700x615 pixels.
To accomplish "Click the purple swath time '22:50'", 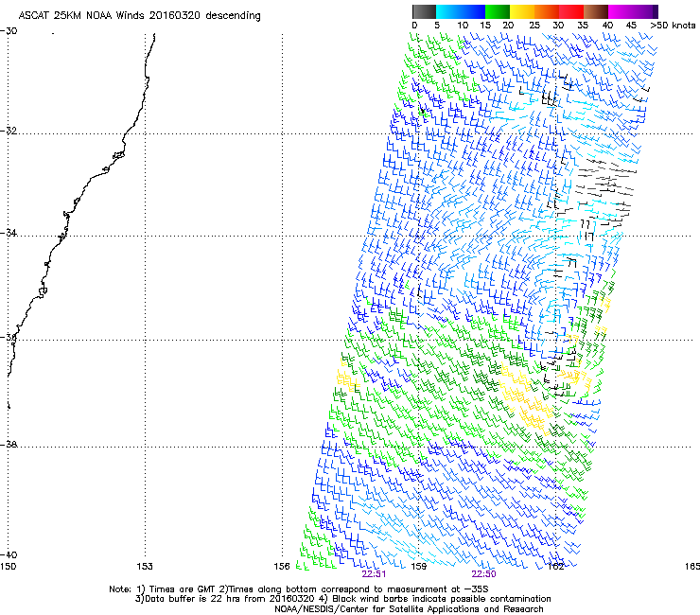I will 484,574.
